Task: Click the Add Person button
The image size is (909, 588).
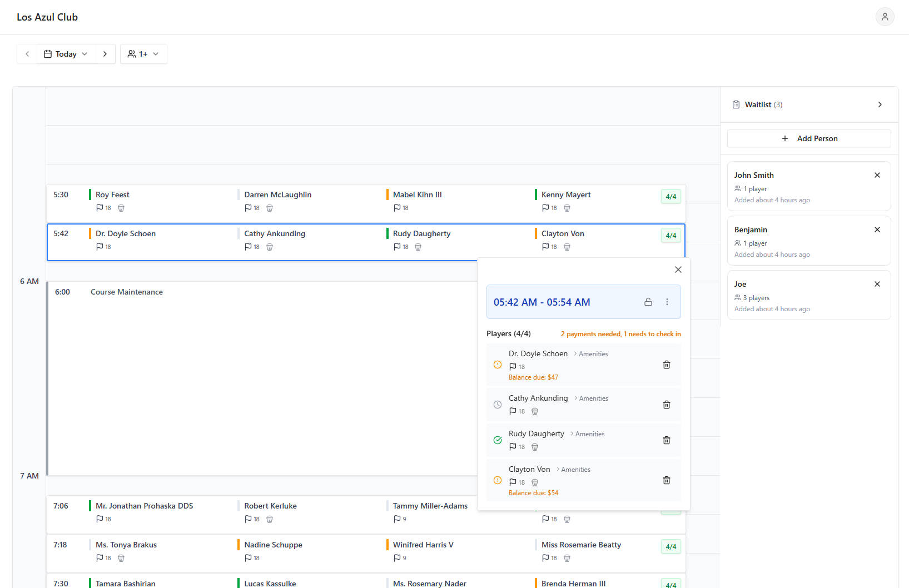Action: coord(808,138)
